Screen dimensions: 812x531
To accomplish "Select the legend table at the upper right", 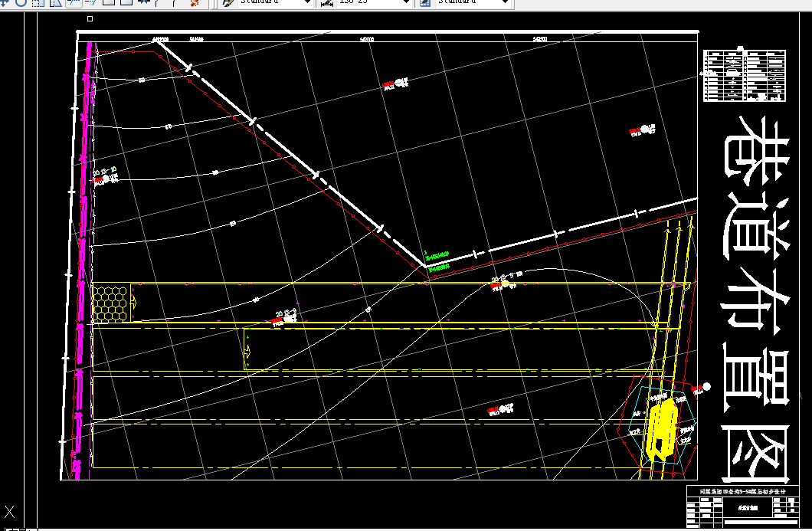I will (x=745, y=76).
